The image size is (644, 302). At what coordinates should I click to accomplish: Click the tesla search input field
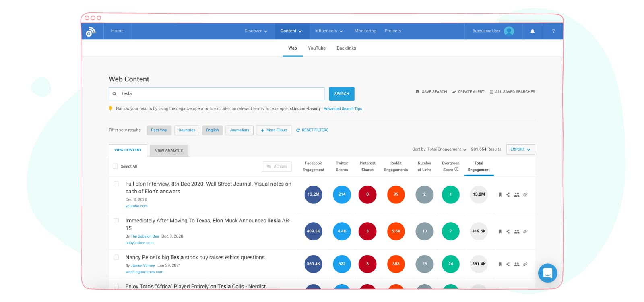[217, 94]
